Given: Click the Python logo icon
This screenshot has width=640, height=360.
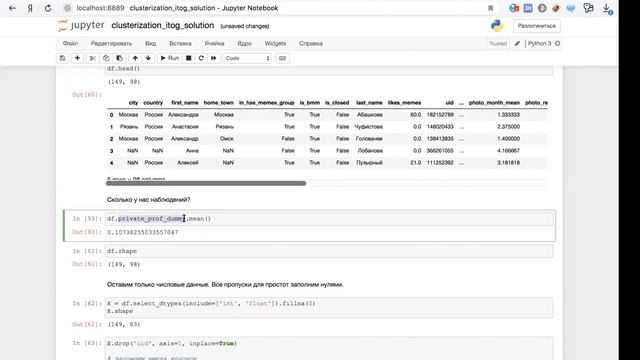Looking at the screenshot, I should point(497,26).
